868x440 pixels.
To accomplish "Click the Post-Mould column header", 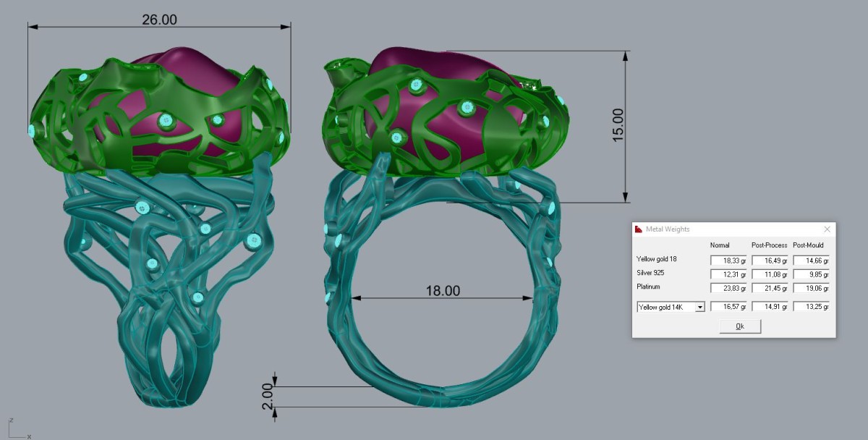I will (809, 245).
